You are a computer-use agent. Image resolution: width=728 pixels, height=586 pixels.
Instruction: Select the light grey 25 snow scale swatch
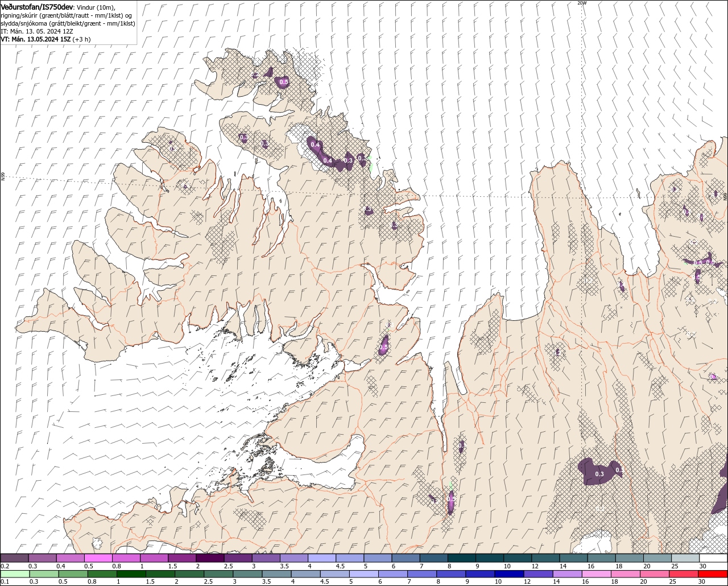tap(685, 558)
